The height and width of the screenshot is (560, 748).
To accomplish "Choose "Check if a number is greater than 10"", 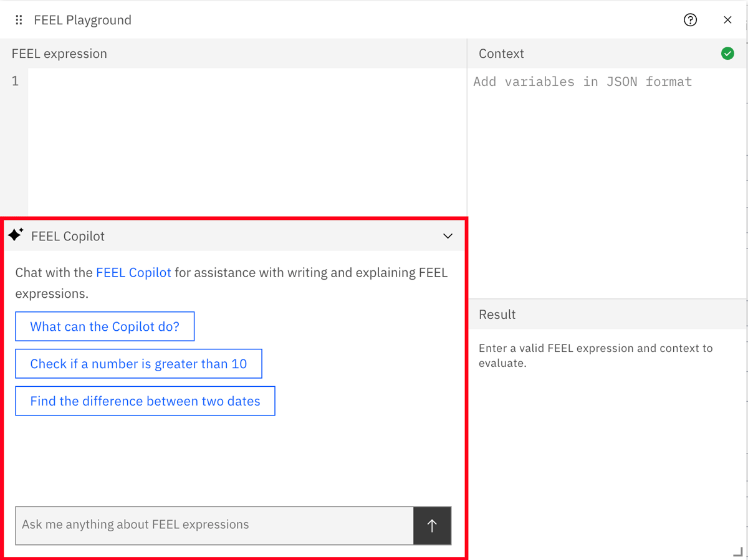I will point(138,364).
